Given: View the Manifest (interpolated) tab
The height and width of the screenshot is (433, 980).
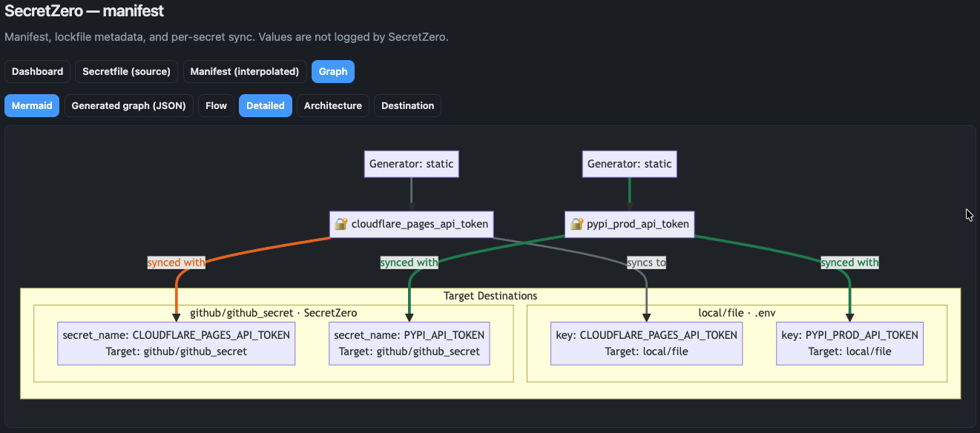Looking at the screenshot, I should (x=244, y=71).
